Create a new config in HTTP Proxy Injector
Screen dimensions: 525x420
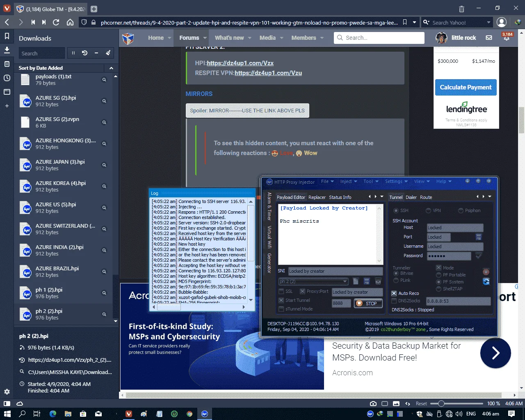pos(356,281)
